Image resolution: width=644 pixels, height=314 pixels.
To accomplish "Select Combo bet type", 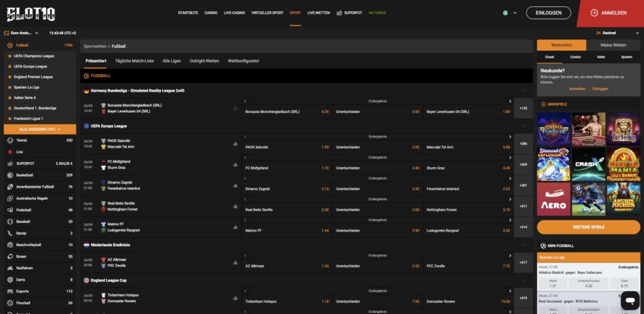I will (x=575, y=57).
